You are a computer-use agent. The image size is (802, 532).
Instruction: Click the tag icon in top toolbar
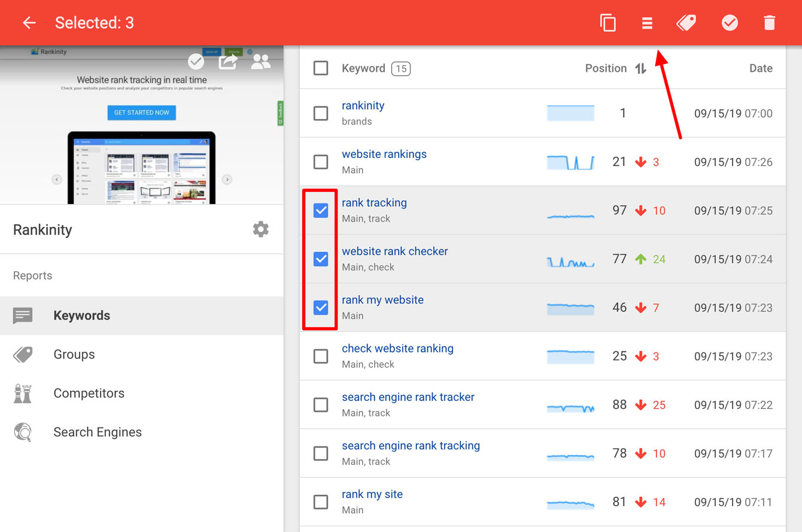[x=686, y=23]
